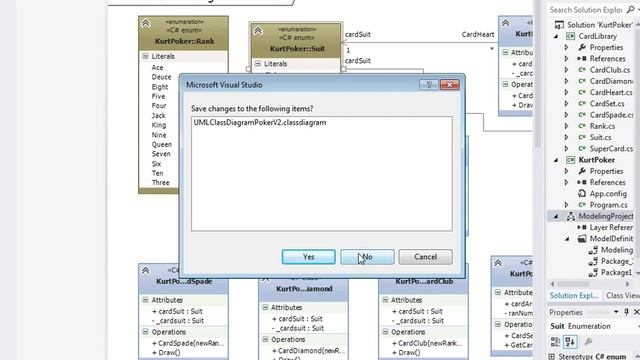Collapse Literals section in KurtPoker::Rank

pyautogui.click(x=145, y=56)
